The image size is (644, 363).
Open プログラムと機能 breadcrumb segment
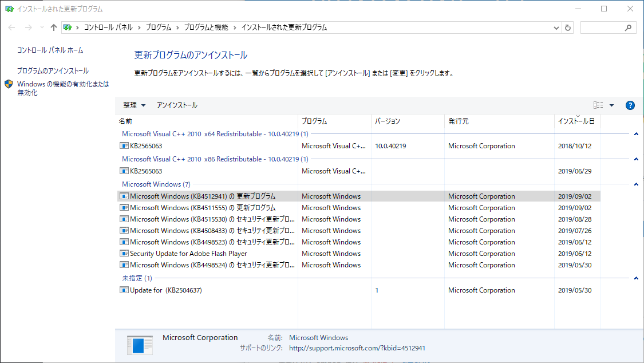point(206,27)
